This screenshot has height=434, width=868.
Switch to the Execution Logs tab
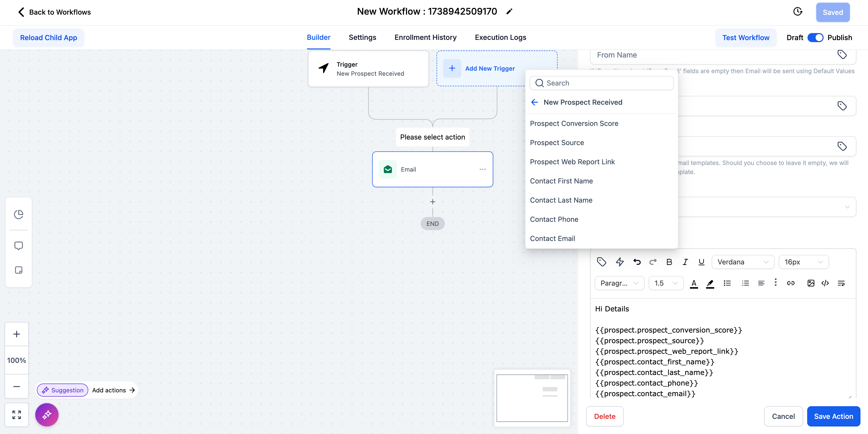pos(500,37)
